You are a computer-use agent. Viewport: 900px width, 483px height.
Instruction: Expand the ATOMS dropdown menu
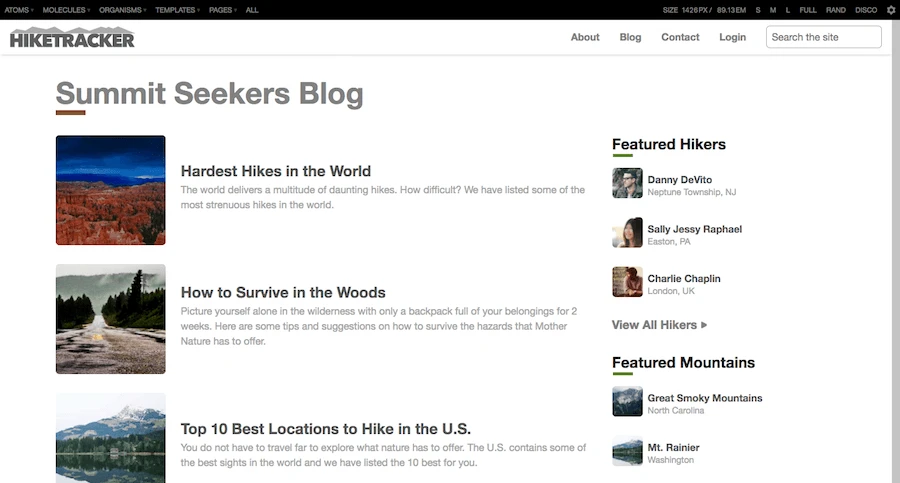tap(18, 10)
